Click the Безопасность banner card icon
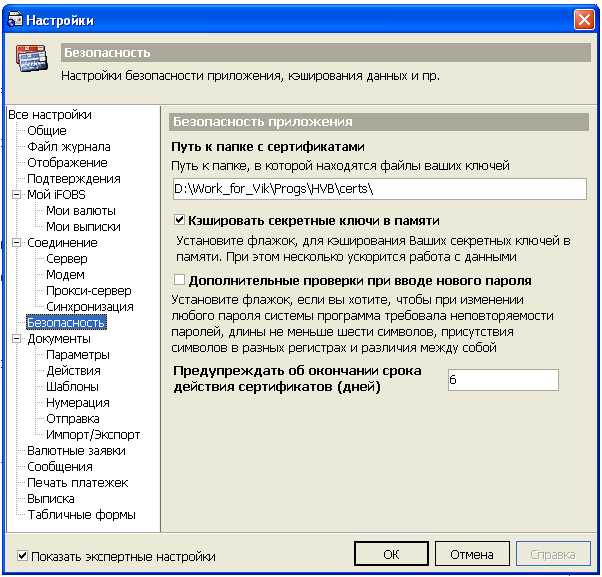602x577 pixels. tap(32, 58)
